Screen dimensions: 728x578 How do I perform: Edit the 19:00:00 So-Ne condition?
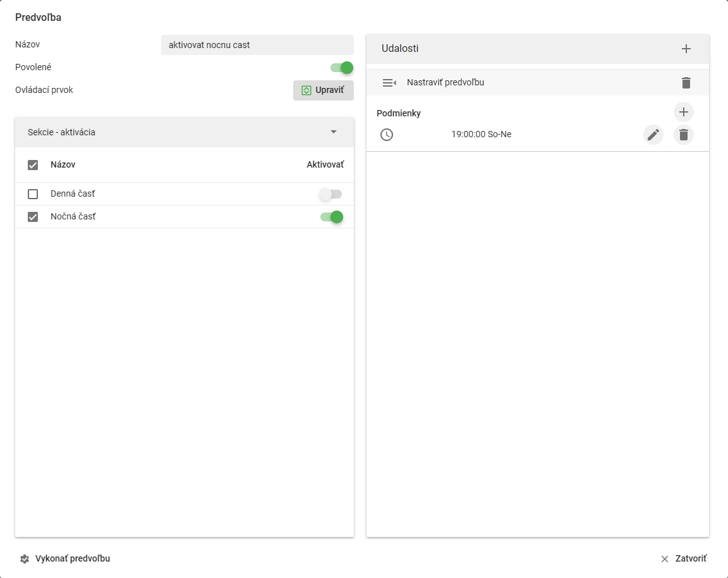pos(653,135)
